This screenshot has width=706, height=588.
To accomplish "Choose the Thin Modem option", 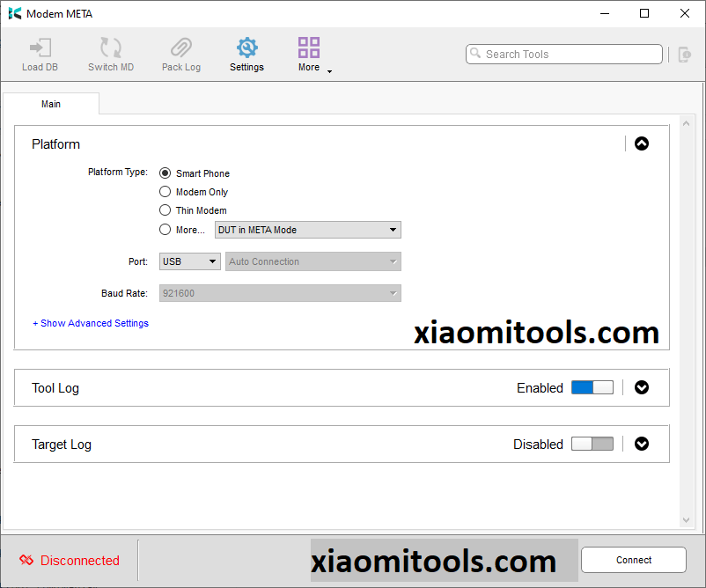I will point(165,210).
